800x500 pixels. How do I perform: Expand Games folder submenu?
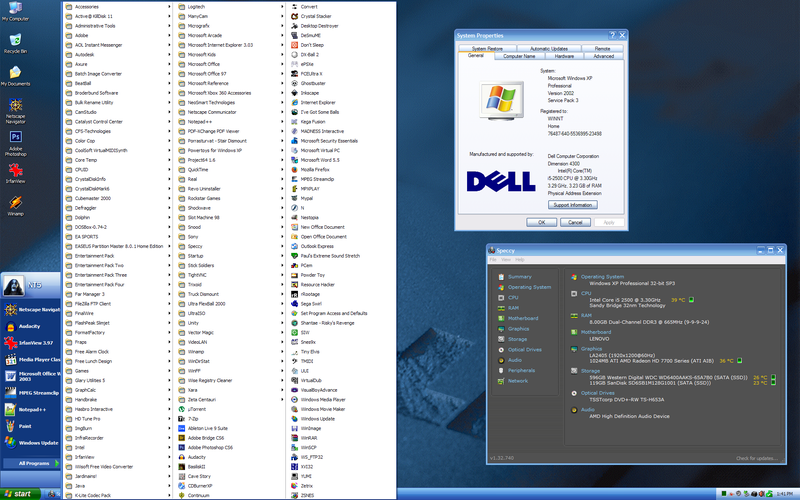click(x=117, y=371)
